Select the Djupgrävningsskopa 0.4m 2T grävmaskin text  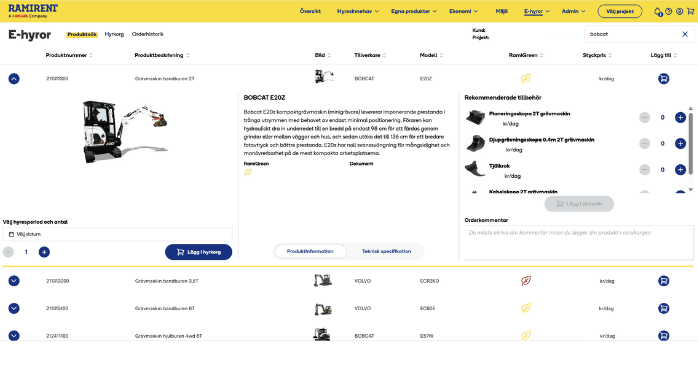click(x=541, y=140)
